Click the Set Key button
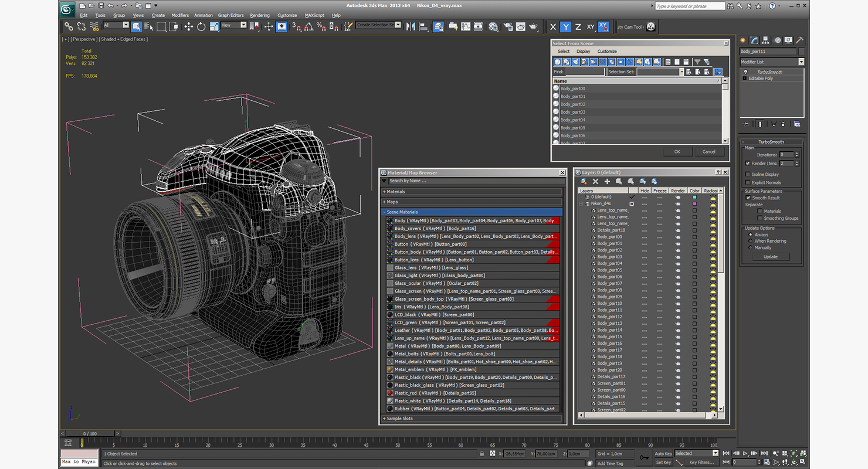The height and width of the screenshot is (469, 868). click(x=663, y=463)
